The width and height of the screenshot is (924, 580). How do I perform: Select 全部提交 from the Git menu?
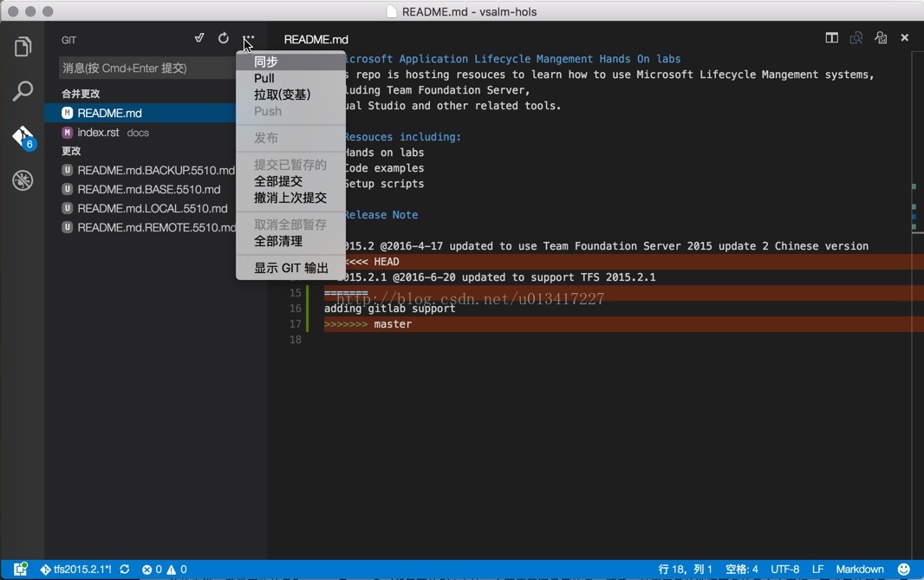tap(290, 181)
